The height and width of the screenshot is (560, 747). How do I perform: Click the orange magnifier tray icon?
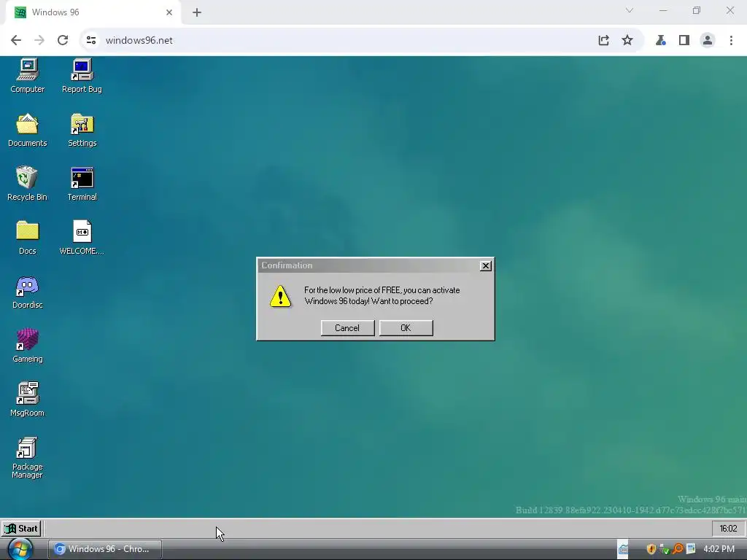pyautogui.click(x=678, y=549)
